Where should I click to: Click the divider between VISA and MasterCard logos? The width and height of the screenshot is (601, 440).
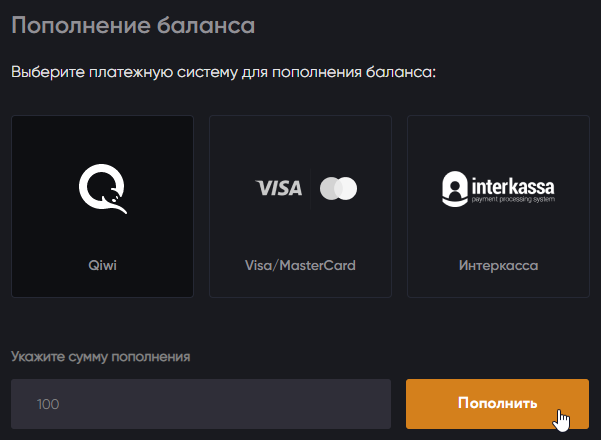(311, 188)
